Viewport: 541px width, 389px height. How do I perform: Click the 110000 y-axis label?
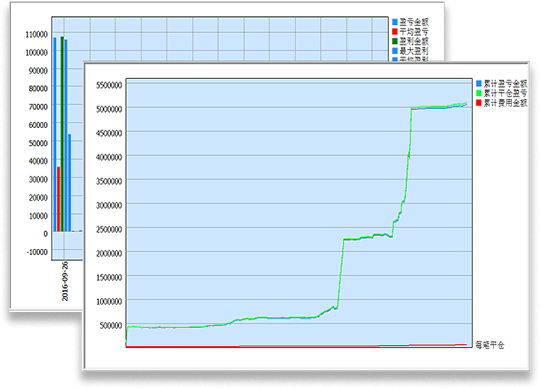37,34
